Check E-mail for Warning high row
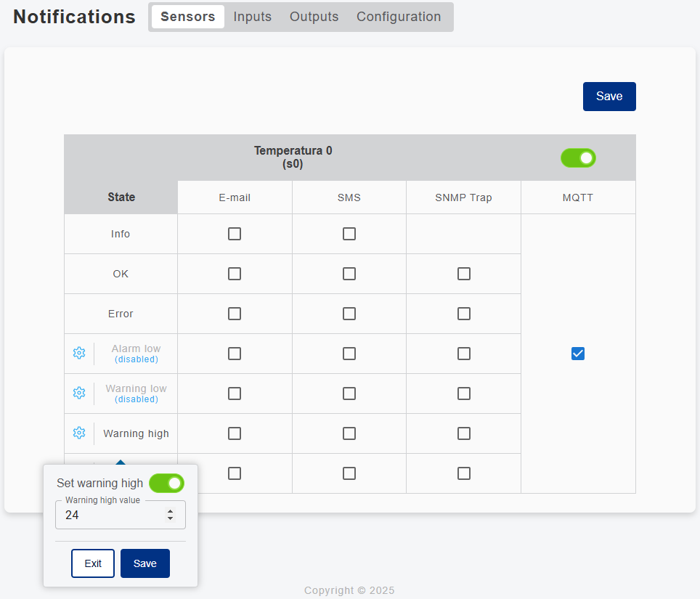The width and height of the screenshot is (700, 599). pyautogui.click(x=235, y=433)
